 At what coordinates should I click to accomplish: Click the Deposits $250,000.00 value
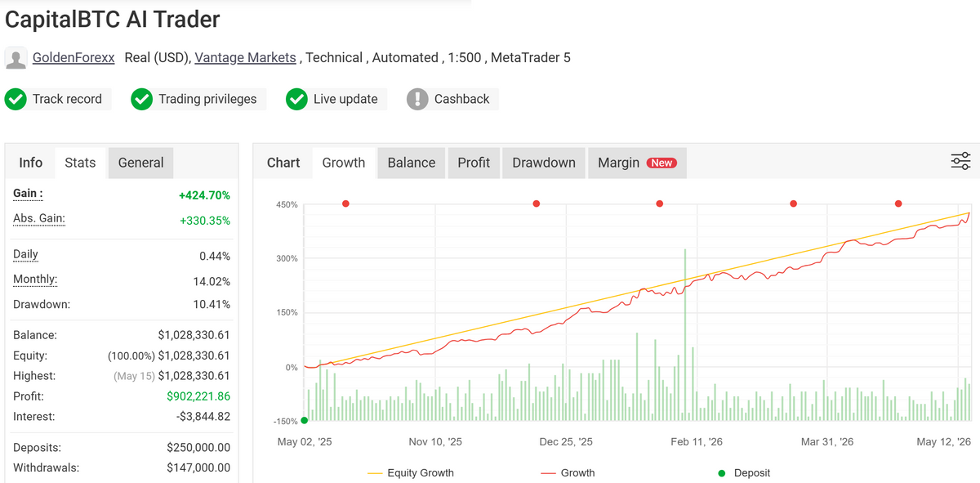click(198, 448)
